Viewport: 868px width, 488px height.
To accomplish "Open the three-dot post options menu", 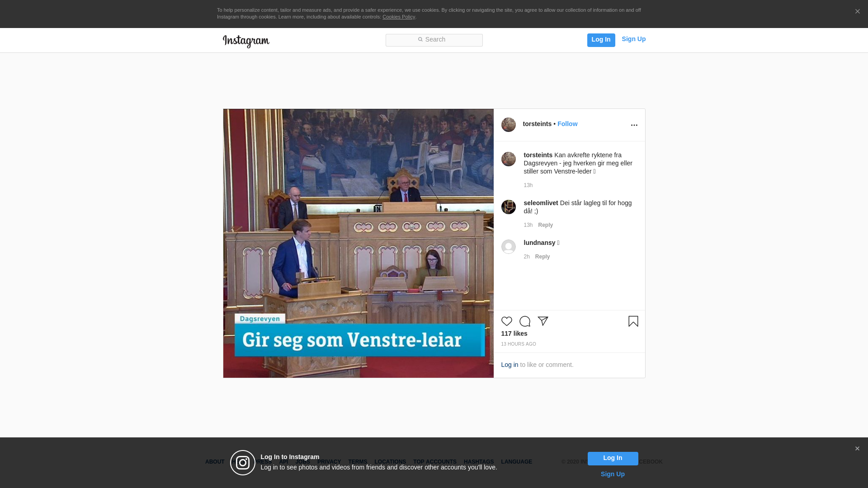I will tap(634, 125).
